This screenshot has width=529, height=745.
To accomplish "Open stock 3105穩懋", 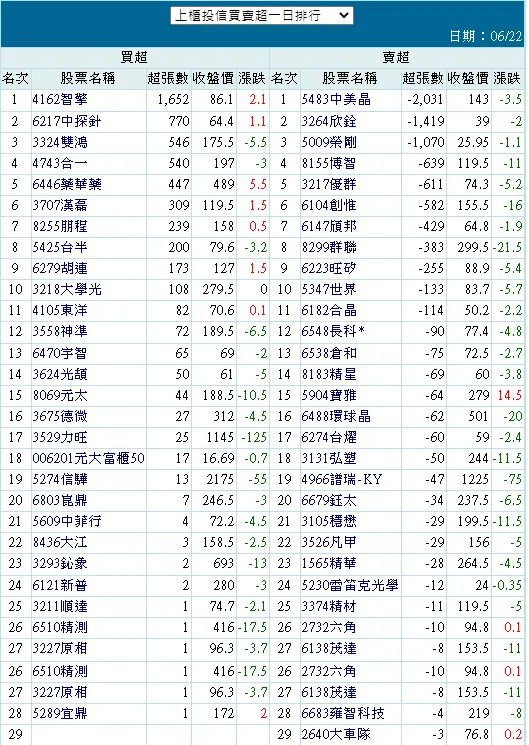I will (x=329, y=521).
